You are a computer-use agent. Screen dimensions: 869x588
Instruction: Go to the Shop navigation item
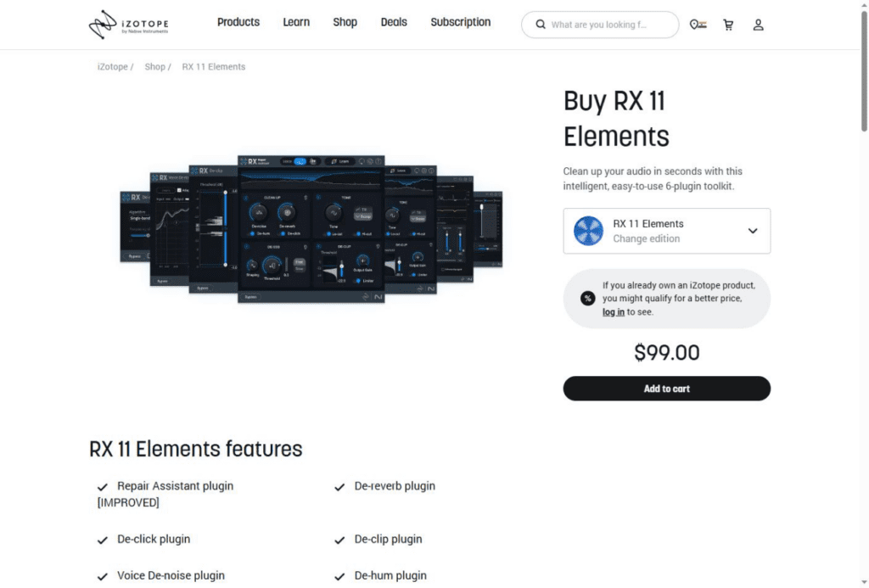pyautogui.click(x=345, y=22)
